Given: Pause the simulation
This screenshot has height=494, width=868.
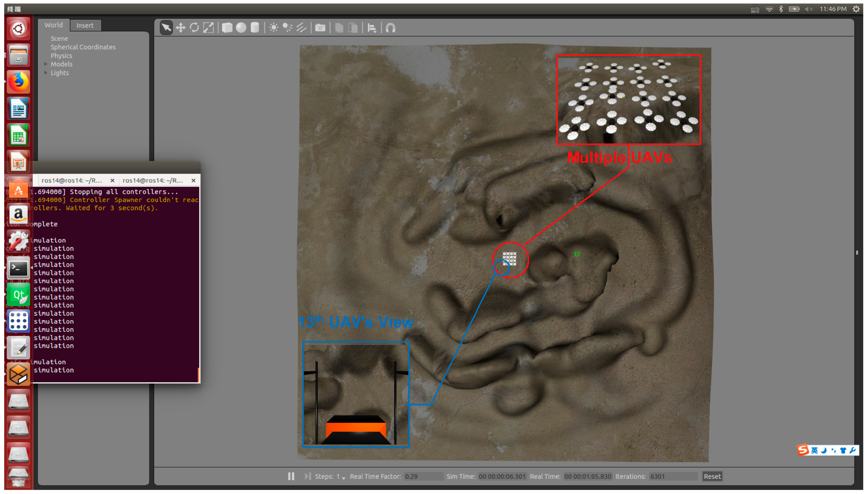Looking at the screenshot, I should click(291, 476).
